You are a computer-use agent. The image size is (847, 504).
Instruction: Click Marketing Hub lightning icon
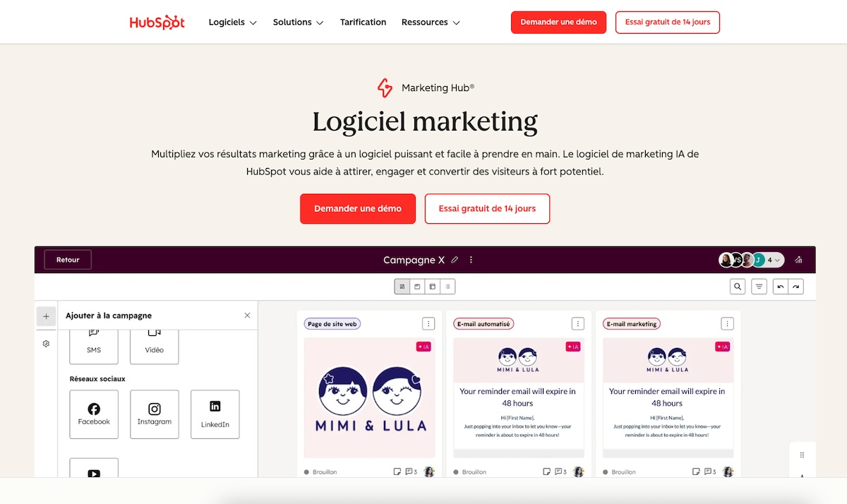click(385, 88)
